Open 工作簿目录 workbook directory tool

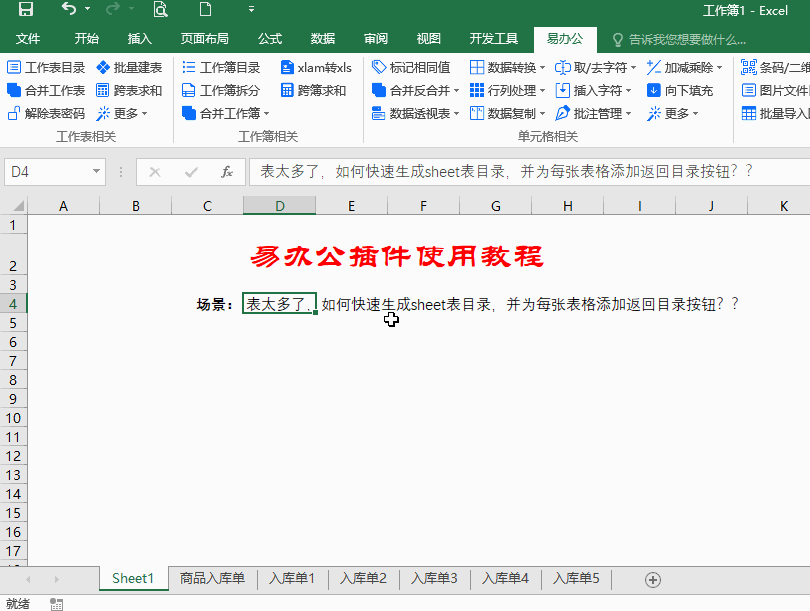tap(221, 68)
